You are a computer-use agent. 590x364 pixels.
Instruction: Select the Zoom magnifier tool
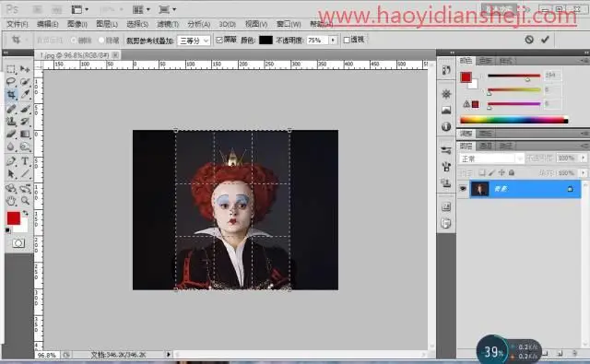[x=25, y=201]
